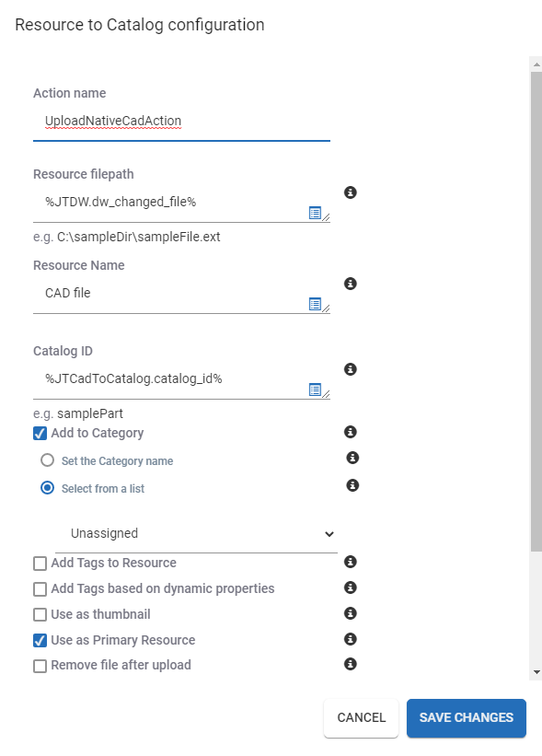The width and height of the screenshot is (542, 756).
Task: Show info icon for Resource Name
Action: [351, 284]
